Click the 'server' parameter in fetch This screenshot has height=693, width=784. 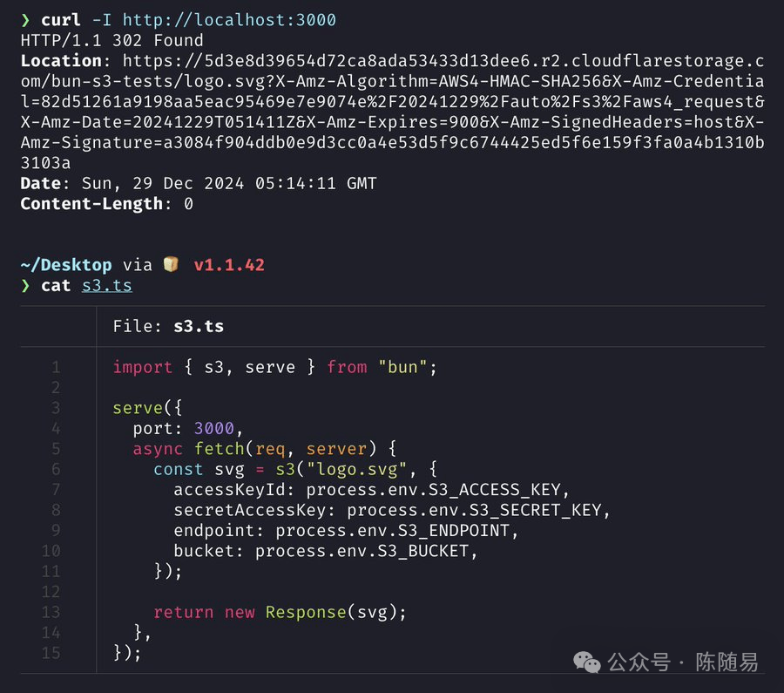tap(336, 449)
